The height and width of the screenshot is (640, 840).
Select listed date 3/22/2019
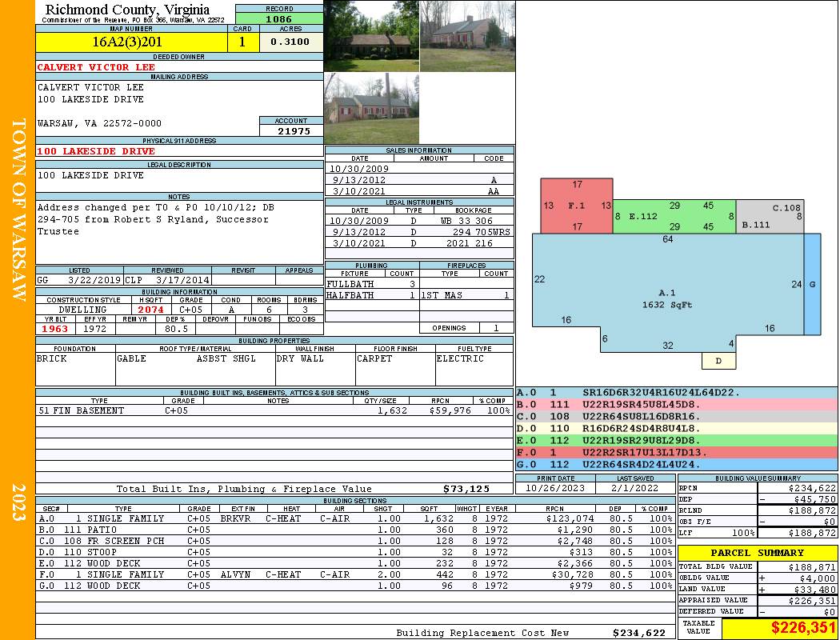coord(94,280)
